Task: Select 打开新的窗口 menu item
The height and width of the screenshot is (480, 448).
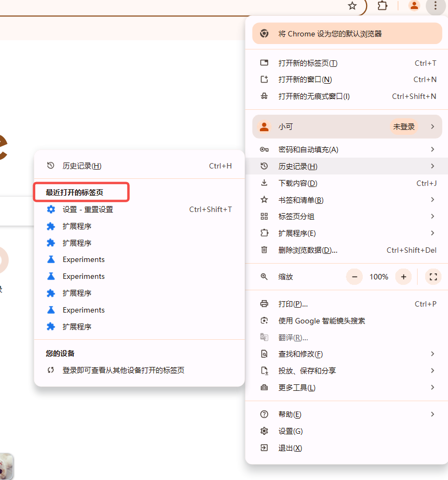Action: pyautogui.click(x=347, y=79)
